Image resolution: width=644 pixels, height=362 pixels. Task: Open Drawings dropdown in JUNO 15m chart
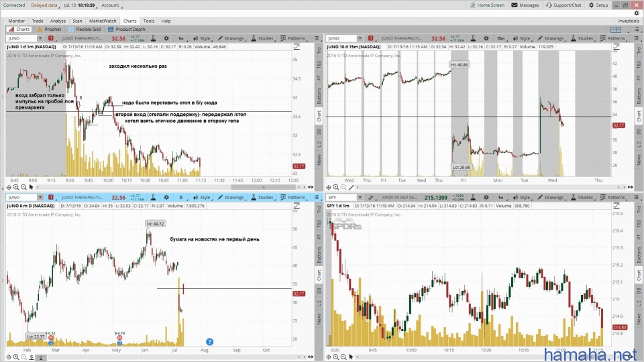tap(552, 38)
